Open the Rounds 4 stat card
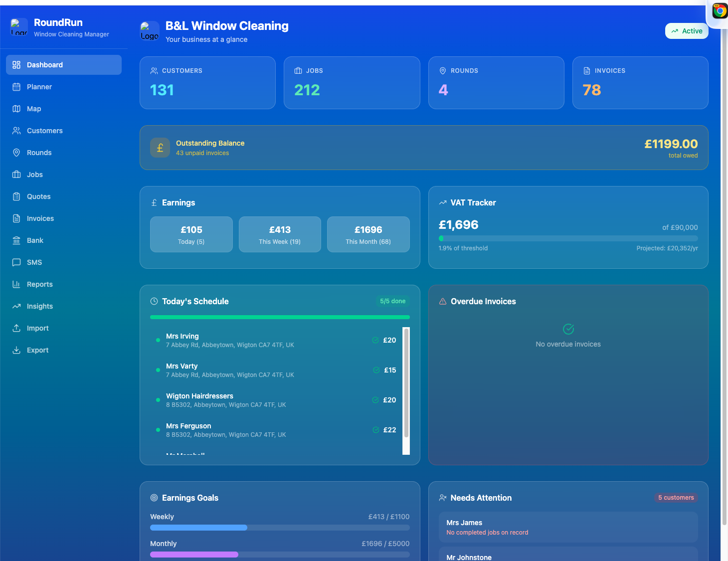Image resolution: width=728 pixels, height=561 pixels. 496,83
